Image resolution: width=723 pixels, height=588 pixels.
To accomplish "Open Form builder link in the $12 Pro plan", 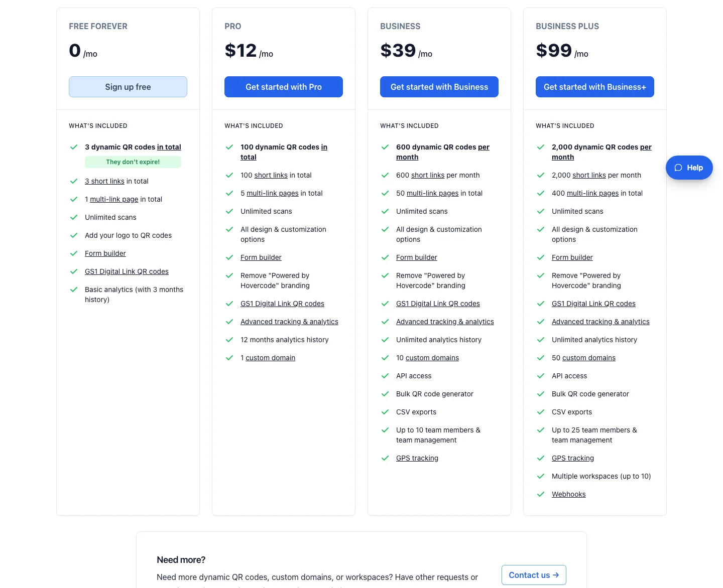I will coord(261,257).
